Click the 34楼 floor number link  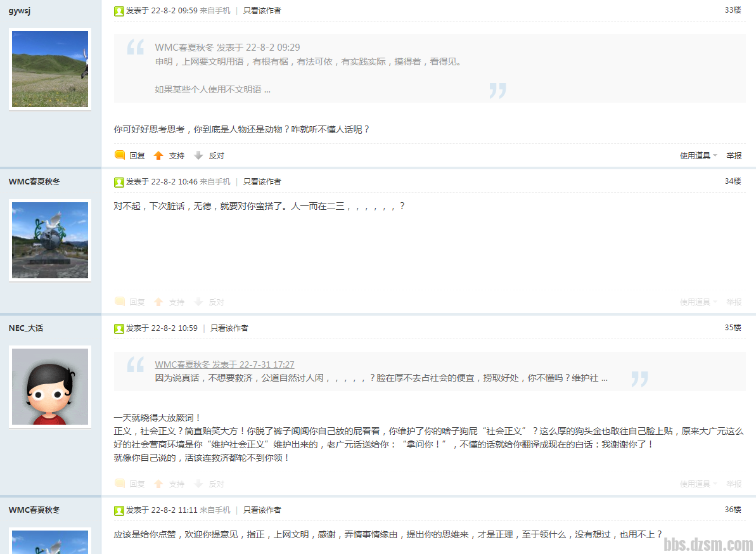point(733,181)
